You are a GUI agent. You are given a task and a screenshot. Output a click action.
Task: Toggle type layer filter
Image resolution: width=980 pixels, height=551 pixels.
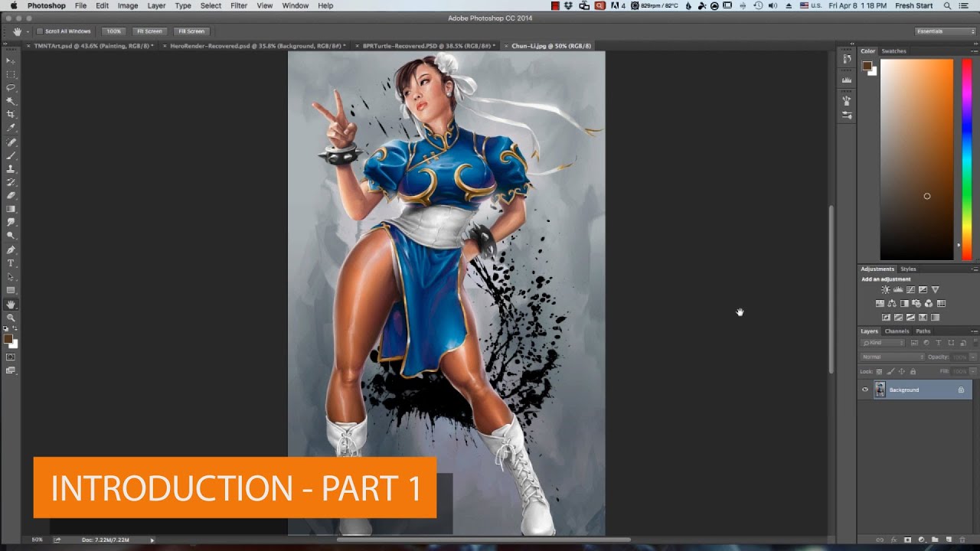click(x=939, y=343)
